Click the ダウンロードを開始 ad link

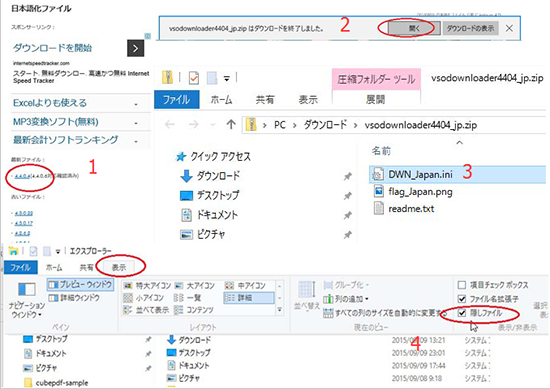click(53, 48)
